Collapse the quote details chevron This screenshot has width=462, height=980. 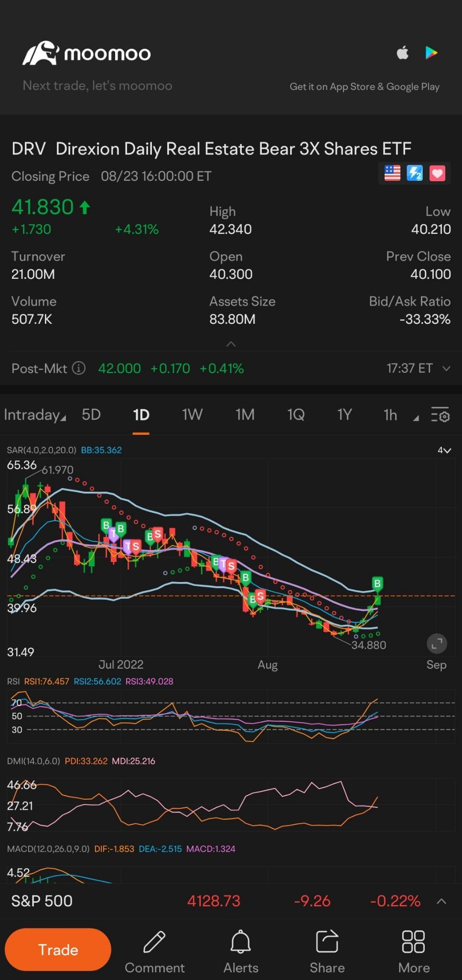coord(231,344)
